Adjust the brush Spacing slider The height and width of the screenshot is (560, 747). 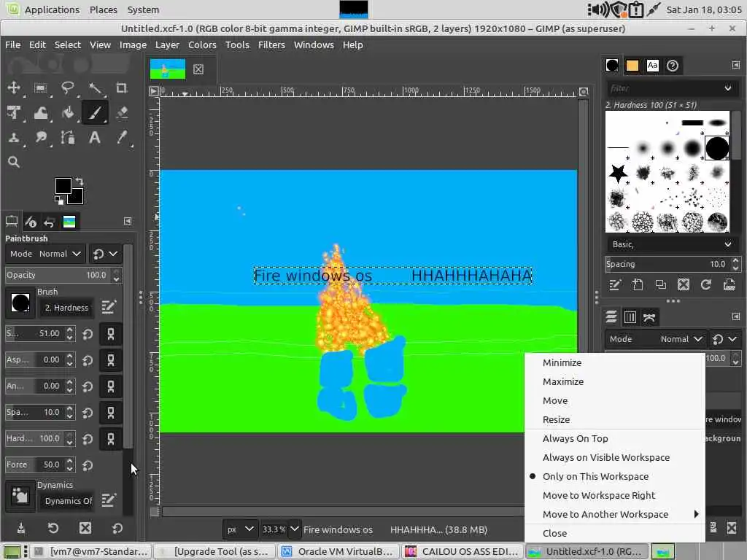coord(667,264)
